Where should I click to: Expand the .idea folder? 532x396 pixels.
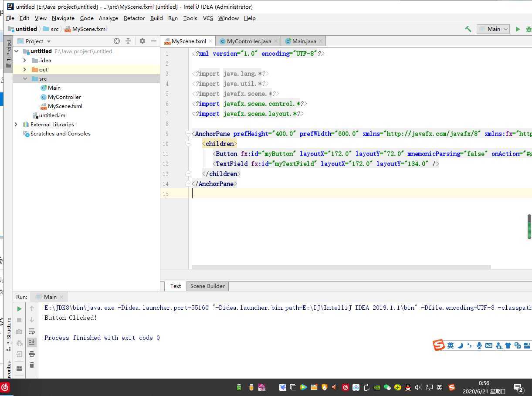(x=25, y=61)
